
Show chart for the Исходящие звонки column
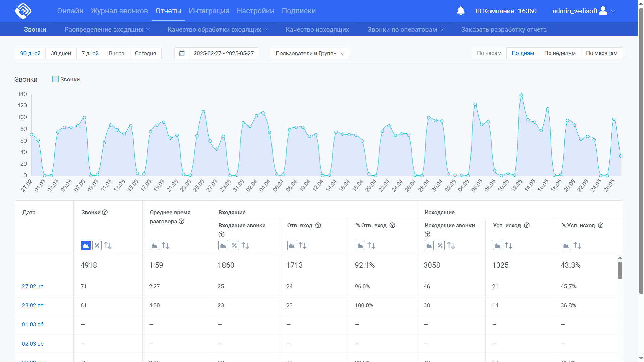[429, 245]
